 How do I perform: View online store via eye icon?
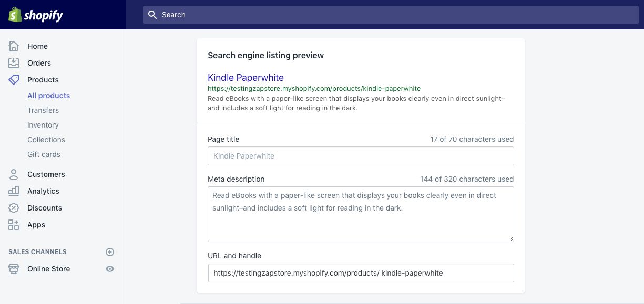[x=110, y=269]
